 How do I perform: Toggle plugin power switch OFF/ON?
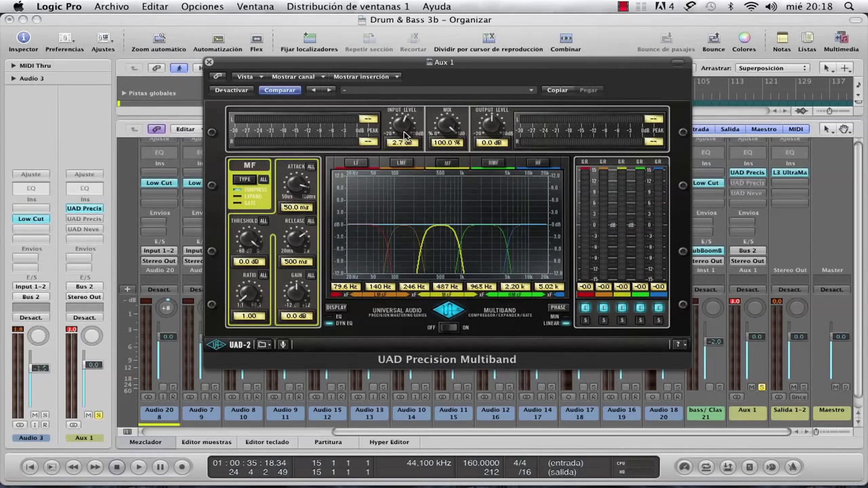pyautogui.click(x=448, y=328)
